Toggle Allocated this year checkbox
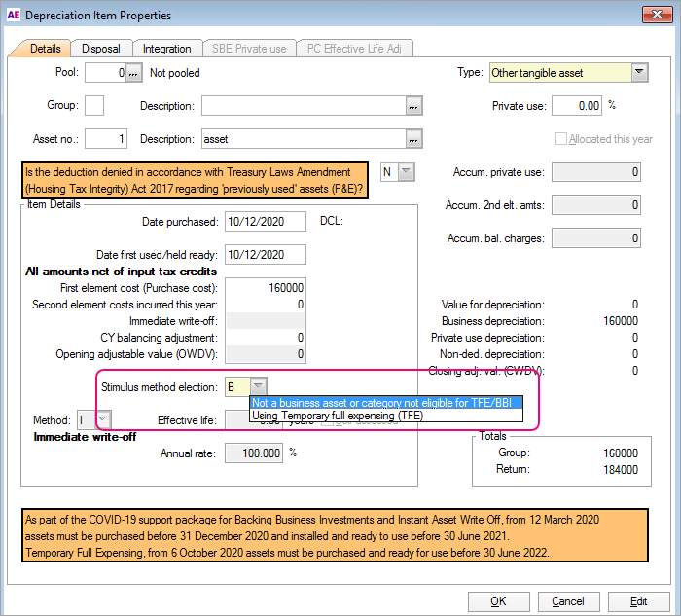Viewport: 681px width, 616px height. [560, 139]
